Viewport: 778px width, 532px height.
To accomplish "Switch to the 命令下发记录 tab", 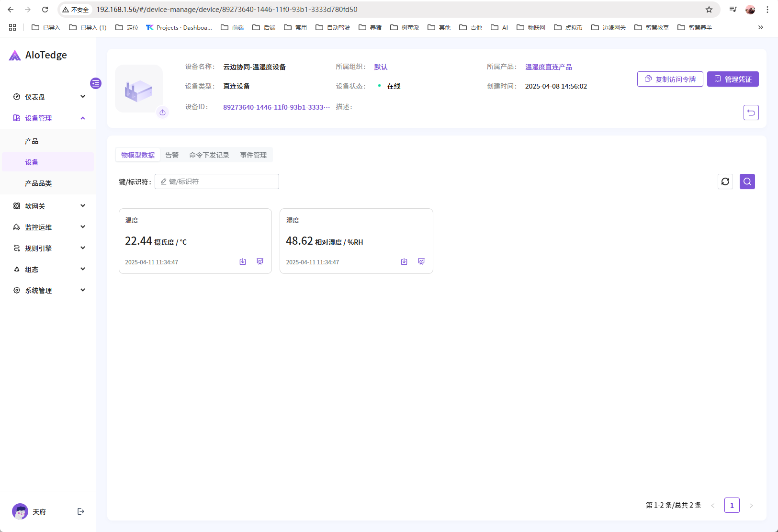I will pyautogui.click(x=209, y=155).
